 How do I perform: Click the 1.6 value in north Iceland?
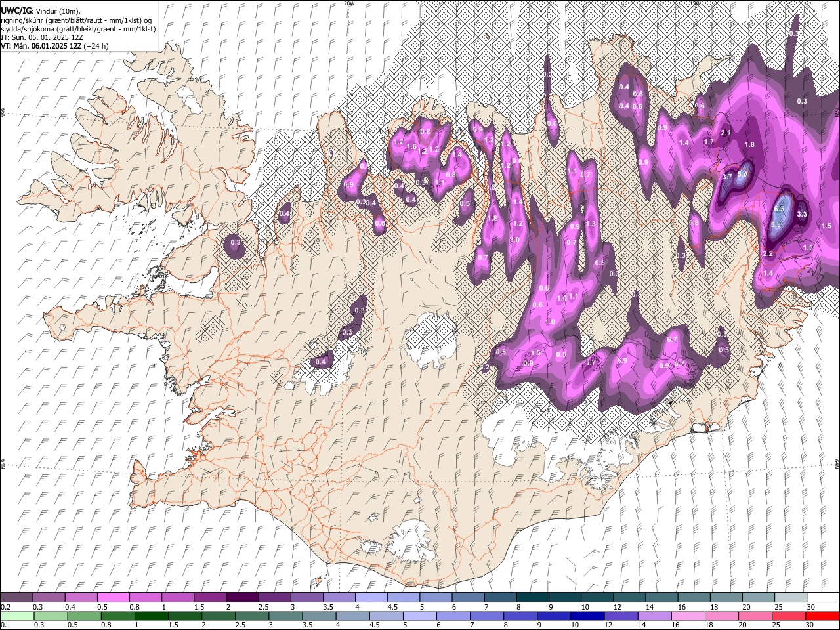coord(412,146)
